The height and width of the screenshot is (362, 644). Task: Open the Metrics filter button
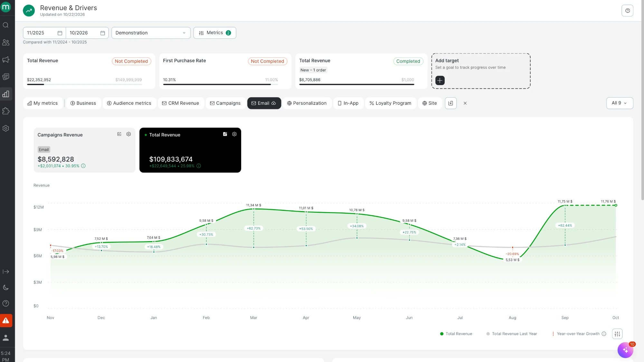(215, 33)
